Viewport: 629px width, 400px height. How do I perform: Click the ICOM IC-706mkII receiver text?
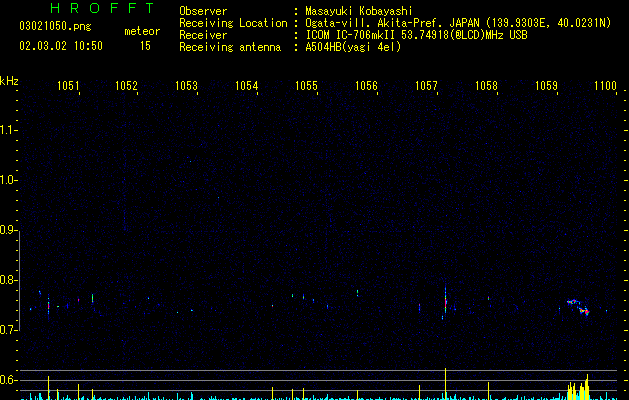coord(416,35)
